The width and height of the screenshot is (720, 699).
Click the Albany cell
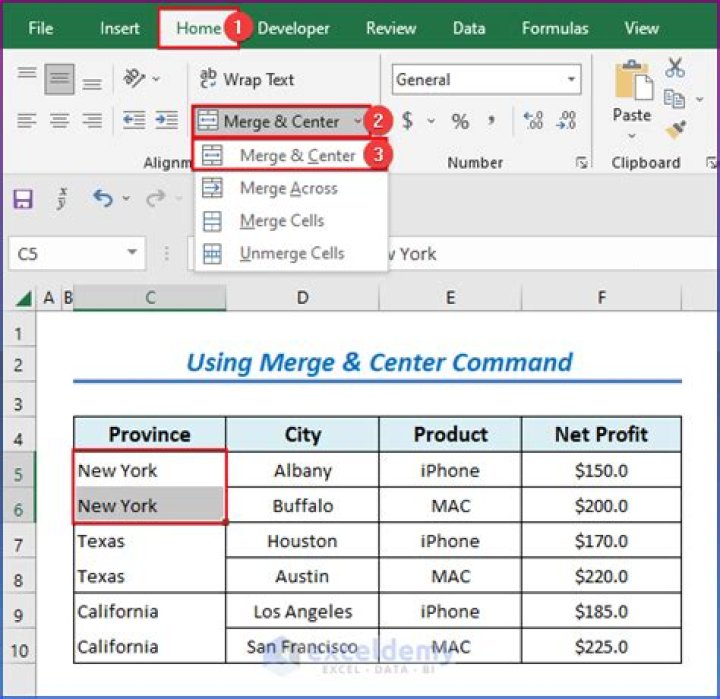coord(303,471)
